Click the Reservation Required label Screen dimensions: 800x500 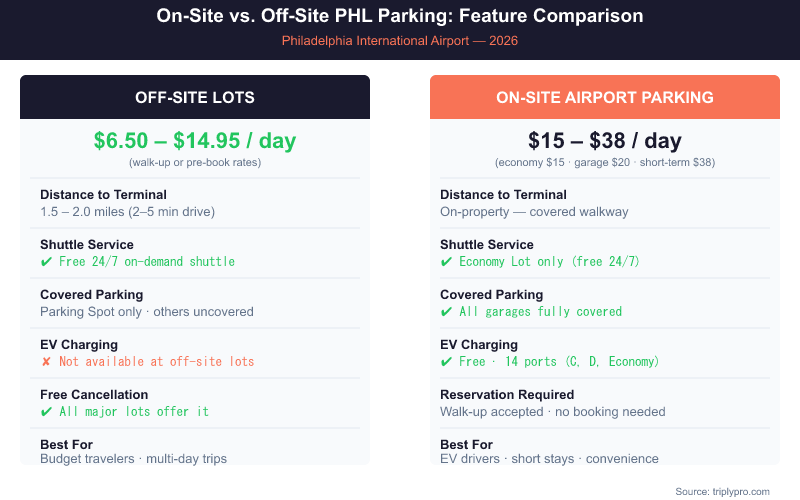click(504, 395)
